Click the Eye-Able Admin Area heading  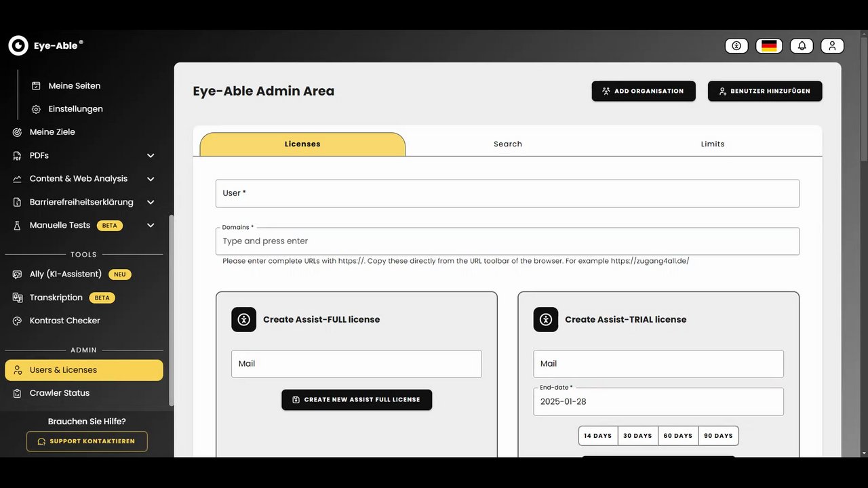(264, 91)
